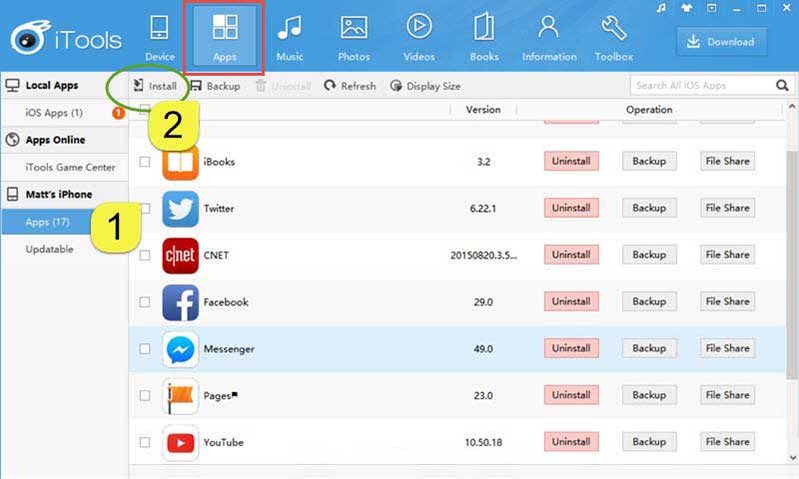Click the search magnifier icon
Screen dimensions: 799x479
pos(782,86)
